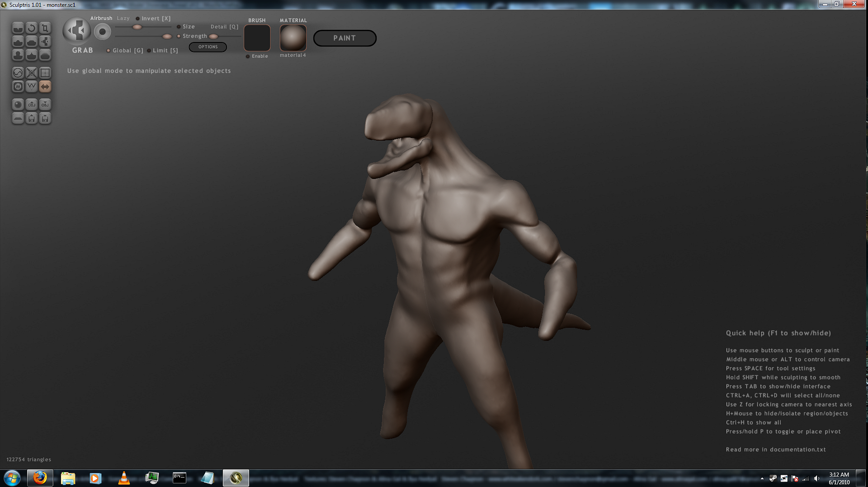
Task: Click the Detail [Q] label
Action: pyautogui.click(x=224, y=27)
